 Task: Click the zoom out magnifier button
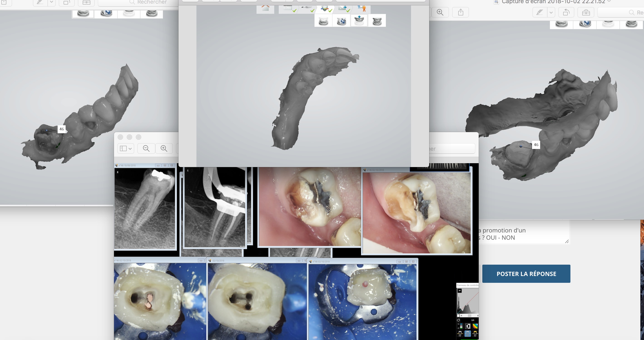[x=146, y=148]
